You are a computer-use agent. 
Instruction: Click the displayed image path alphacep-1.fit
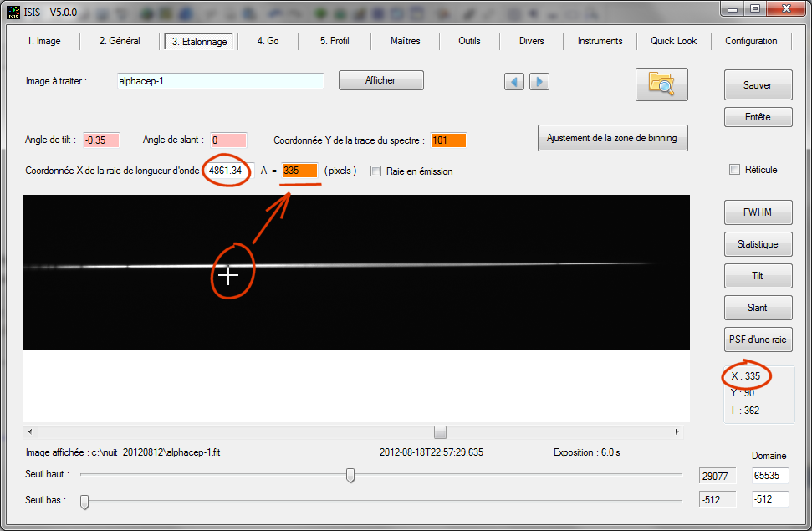pyautogui.click(x=123, y=452)
